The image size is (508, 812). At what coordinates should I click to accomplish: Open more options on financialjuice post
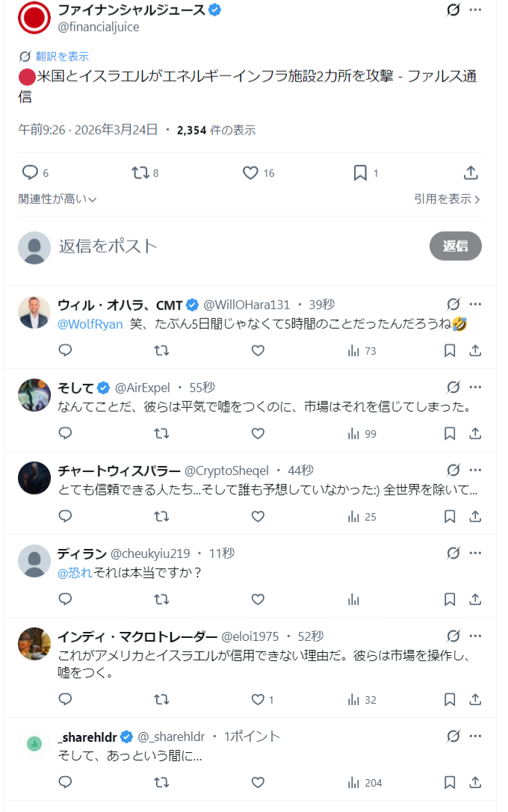pyautogui.click(x=475, y=10)
